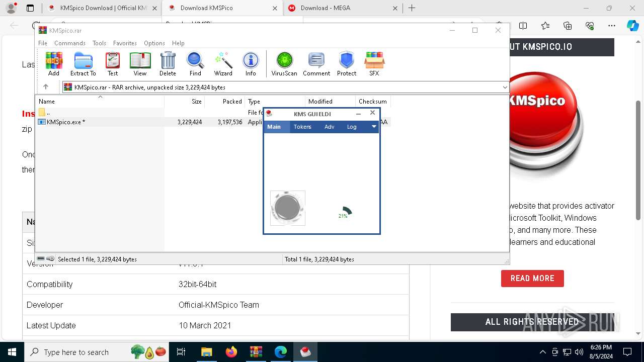The width and height of the screenshot is (644, 362).
Task: Open Windows Start menu
Action: 12,352
